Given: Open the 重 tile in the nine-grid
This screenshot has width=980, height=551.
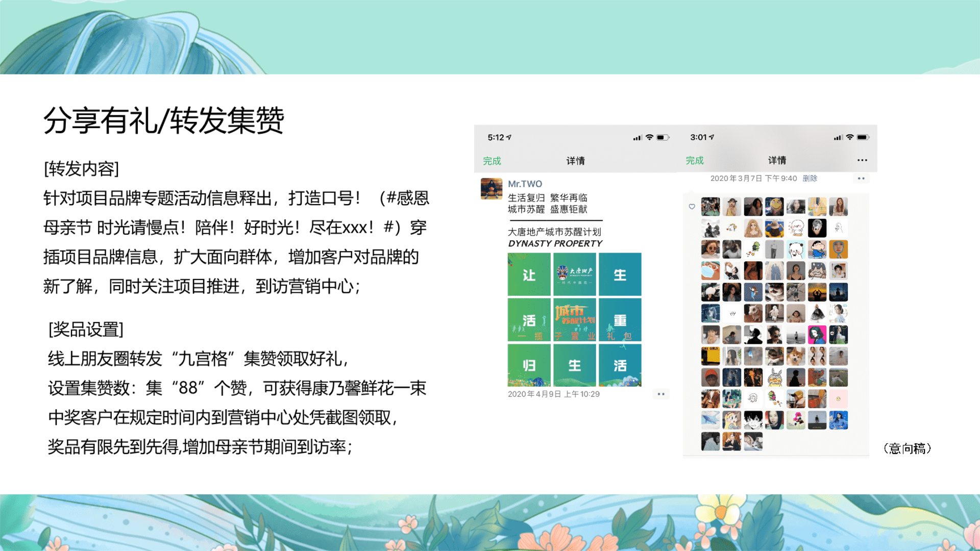Looking at the screenshot, I should pyautogui.click(x=620, y=320).
